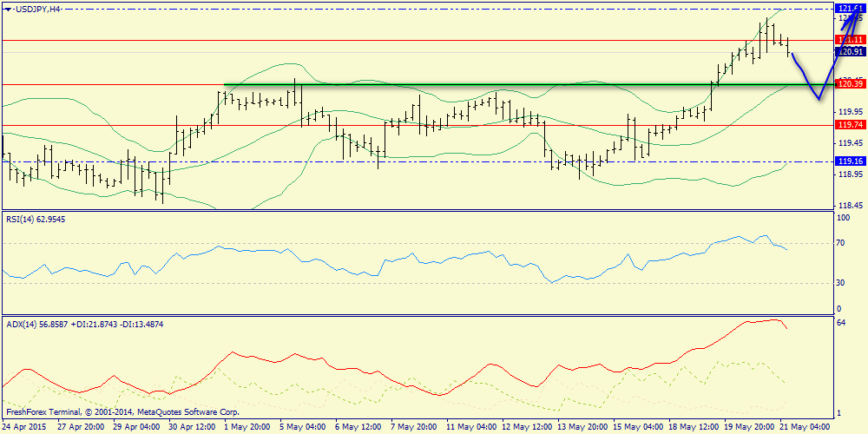The image size is (868, 434).
Task: Click the 24 Apr 2015 date label
Action: (23, 427)
